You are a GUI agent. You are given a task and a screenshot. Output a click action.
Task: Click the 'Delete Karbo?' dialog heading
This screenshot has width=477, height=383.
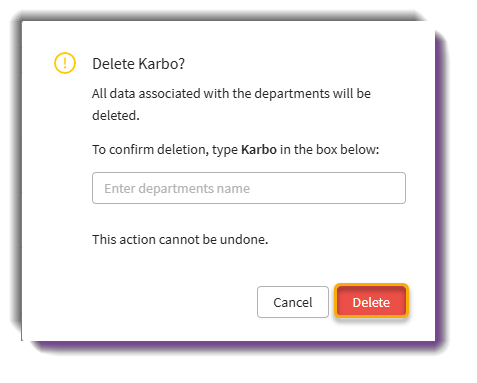pos(138,64)
